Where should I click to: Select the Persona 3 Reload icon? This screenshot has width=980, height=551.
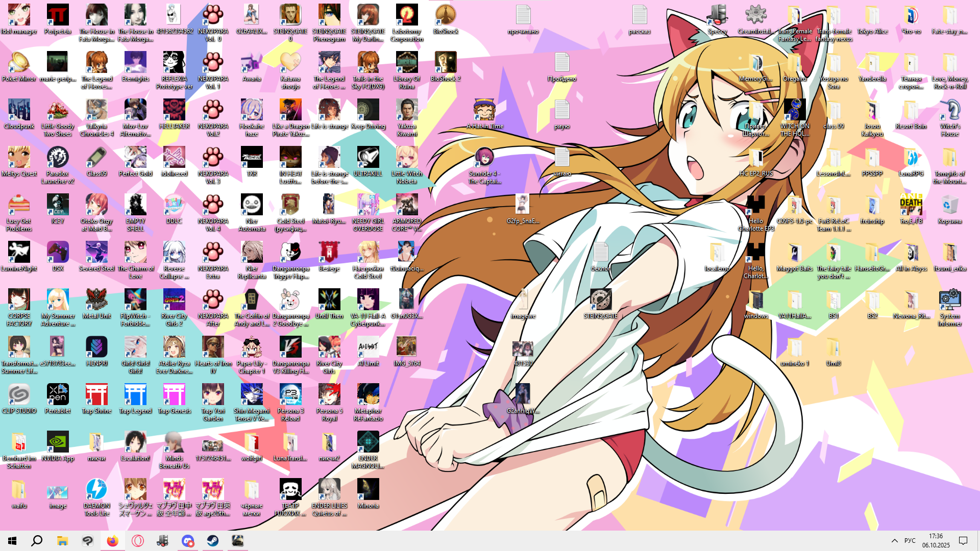coord(290,395)
